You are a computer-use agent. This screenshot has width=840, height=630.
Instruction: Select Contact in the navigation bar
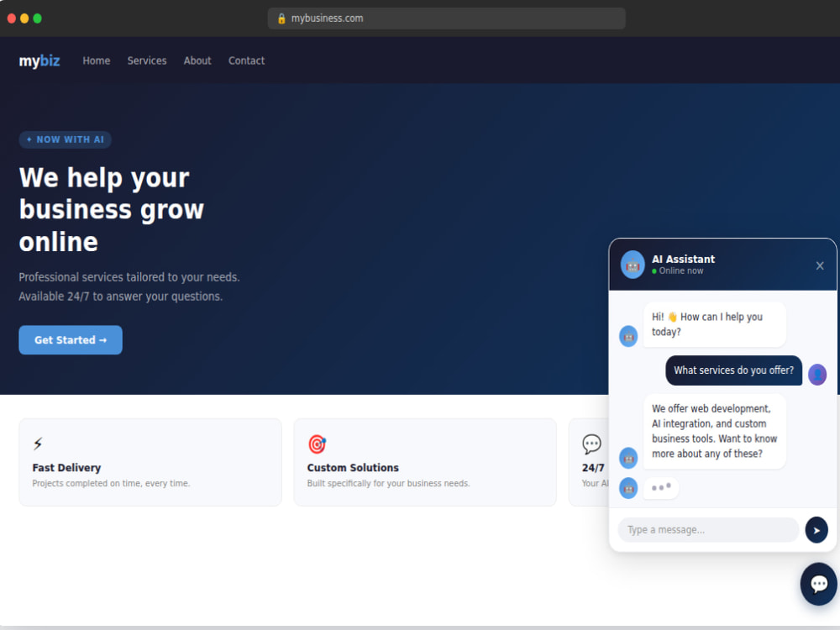pos(246,60)
